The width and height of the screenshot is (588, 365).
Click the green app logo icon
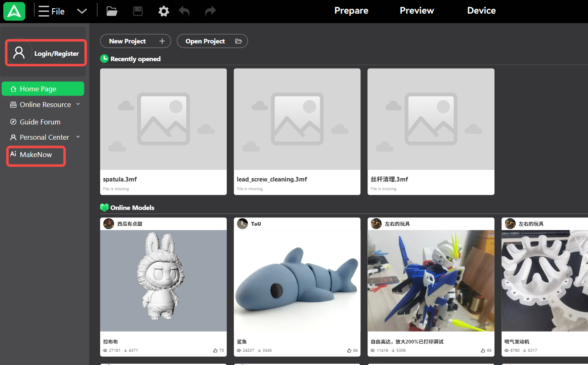(14, 11)
